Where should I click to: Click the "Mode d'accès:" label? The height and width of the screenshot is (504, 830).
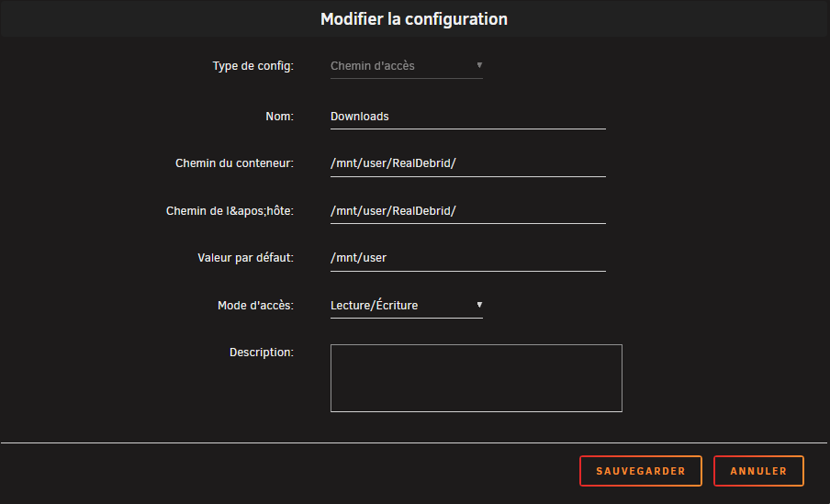[x=255, y=306]
